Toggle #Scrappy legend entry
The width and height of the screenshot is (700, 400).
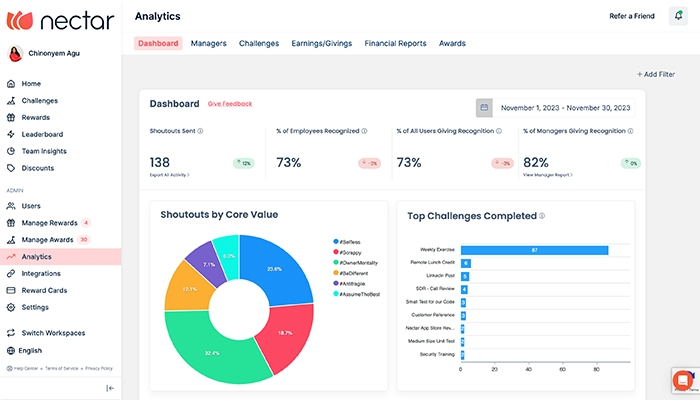(347, 252)
